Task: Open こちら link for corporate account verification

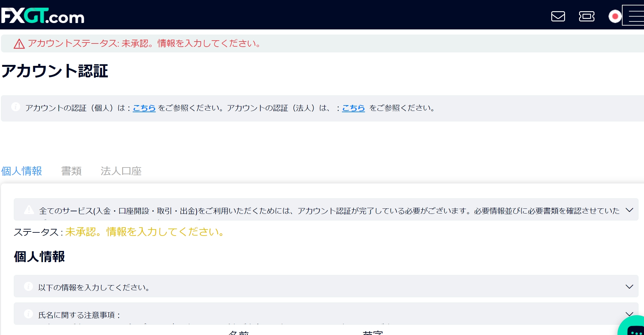Action: click(353, 108)
